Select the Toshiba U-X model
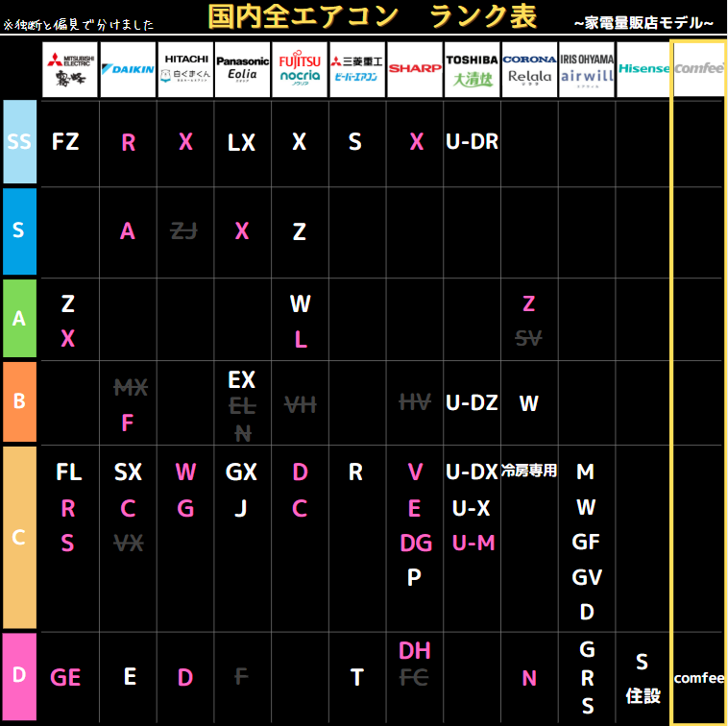 (472, 508)
